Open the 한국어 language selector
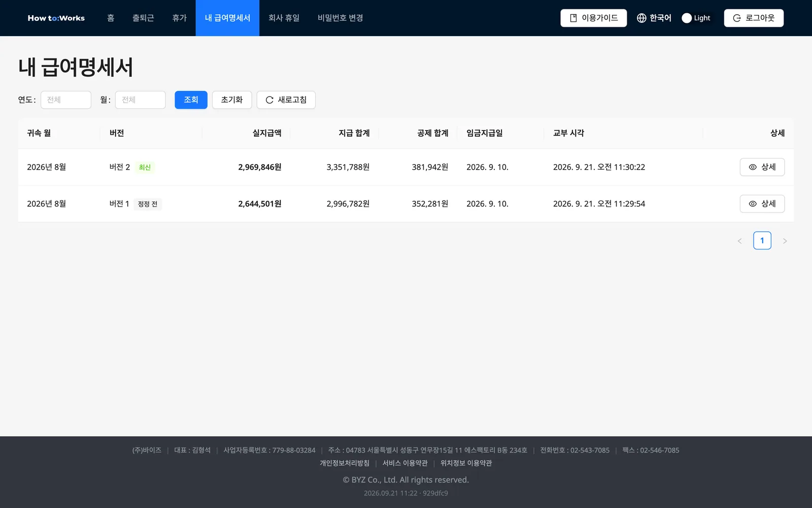The width and height of the screenshot is (812, 508). point(654,18)
